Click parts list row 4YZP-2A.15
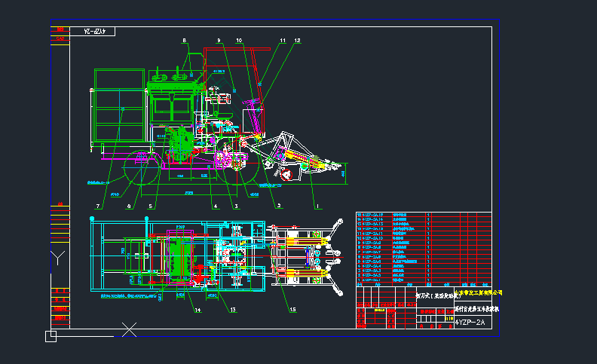 coord(424,215)
